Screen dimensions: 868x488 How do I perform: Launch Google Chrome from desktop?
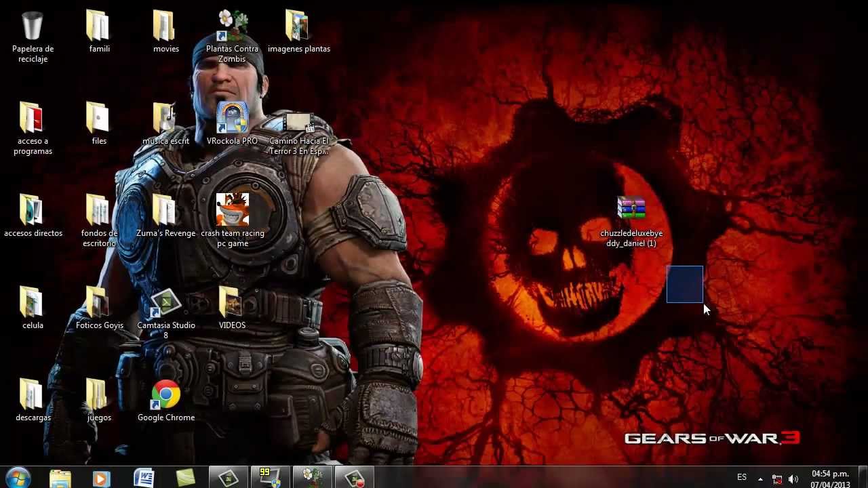tap(165, 401)
